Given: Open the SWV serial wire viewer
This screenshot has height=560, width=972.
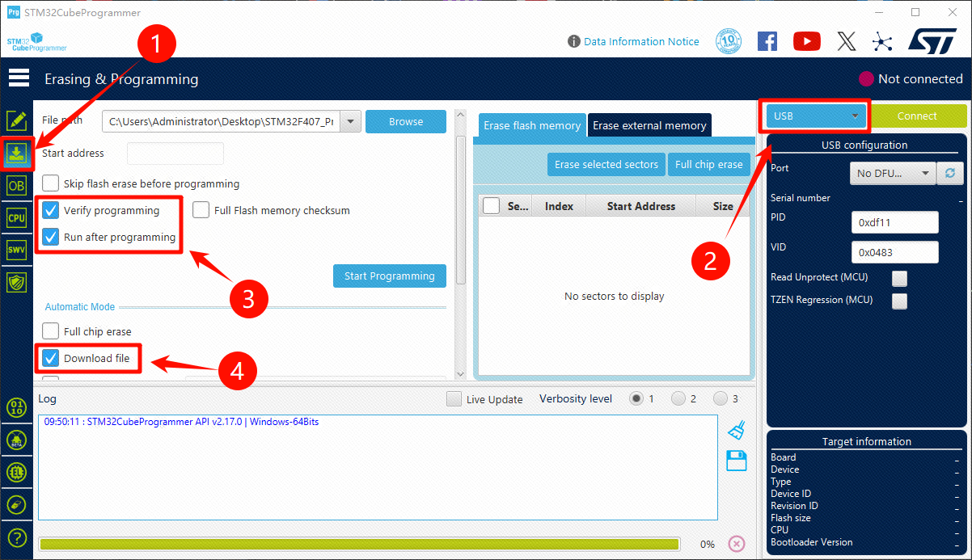Looking at the screenshot, I should [16, 250].
